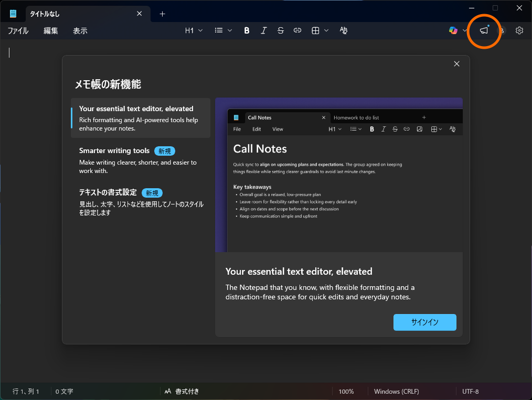
Task: Click the UTF-8 encoding indicator
Action: tap(470, 392)
